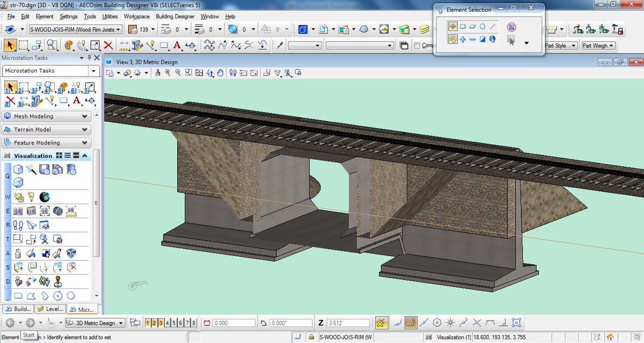Open the Part Weigh dropdown
Viewport: 644px width, 343px height.
(598, 46)
